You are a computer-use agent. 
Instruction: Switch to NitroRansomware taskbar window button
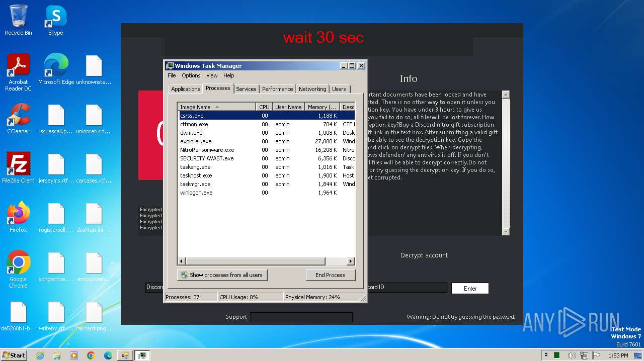(125, 355)
